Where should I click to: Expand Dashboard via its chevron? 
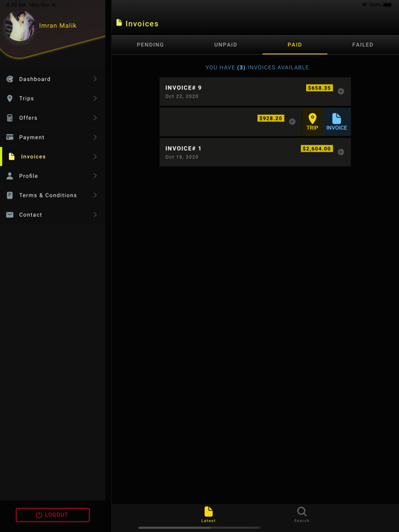tap(96, 79)
